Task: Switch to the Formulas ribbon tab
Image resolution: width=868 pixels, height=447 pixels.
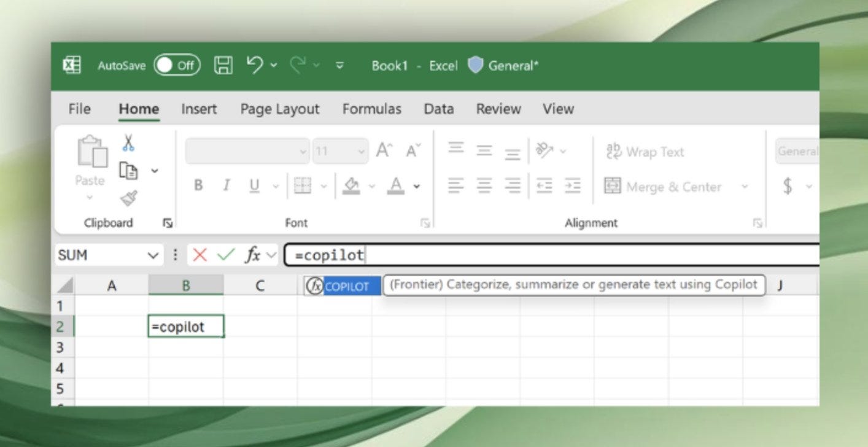Action: pyautogui.click(x=371, y=109)
